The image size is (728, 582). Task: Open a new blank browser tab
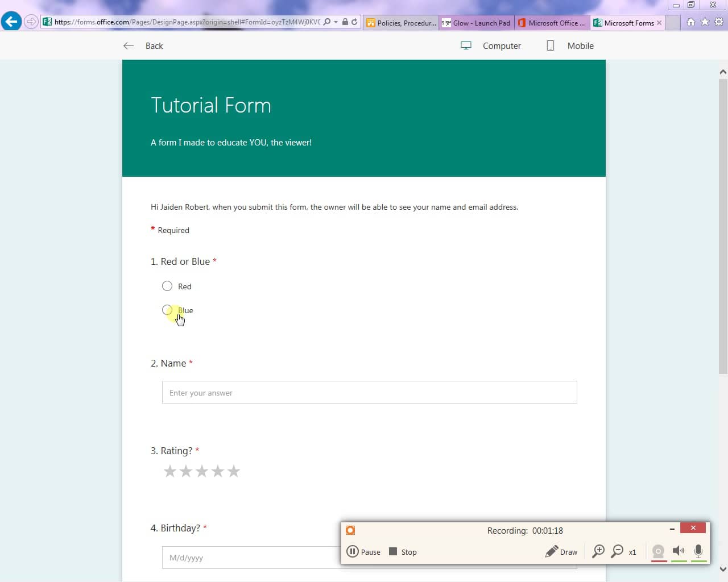coord(673,23)
